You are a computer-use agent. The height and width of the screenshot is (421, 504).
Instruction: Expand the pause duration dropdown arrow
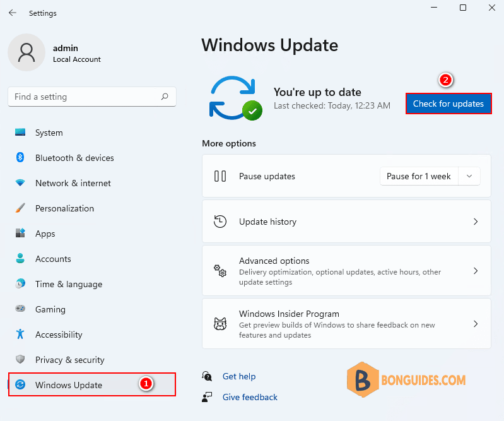tap(469, 176)
